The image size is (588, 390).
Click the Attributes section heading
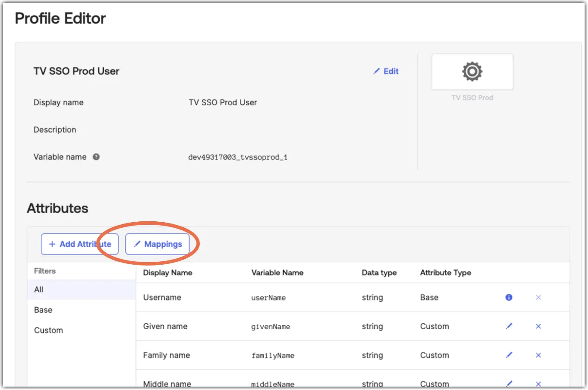(x=57, y=208)
